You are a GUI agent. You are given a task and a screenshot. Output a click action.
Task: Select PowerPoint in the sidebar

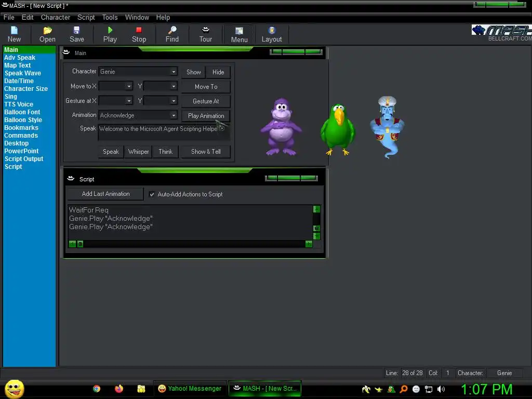click(x=21, y=151)
